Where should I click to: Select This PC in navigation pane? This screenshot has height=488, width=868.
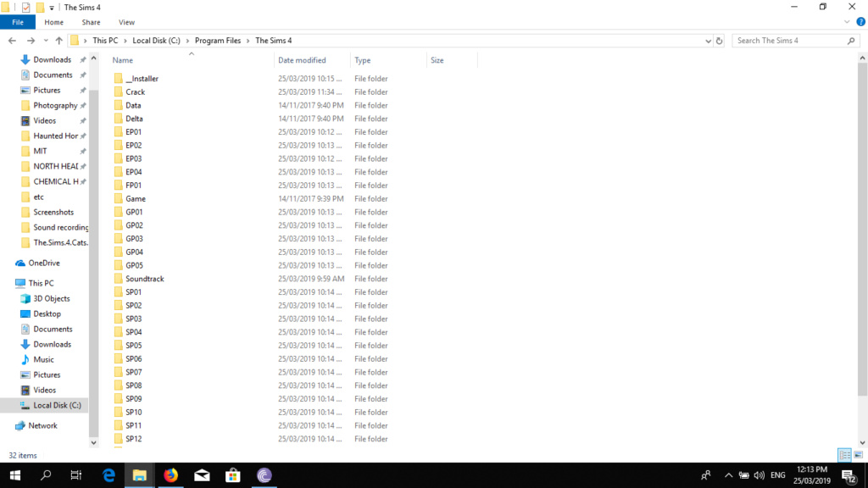[x=41, y=283]
